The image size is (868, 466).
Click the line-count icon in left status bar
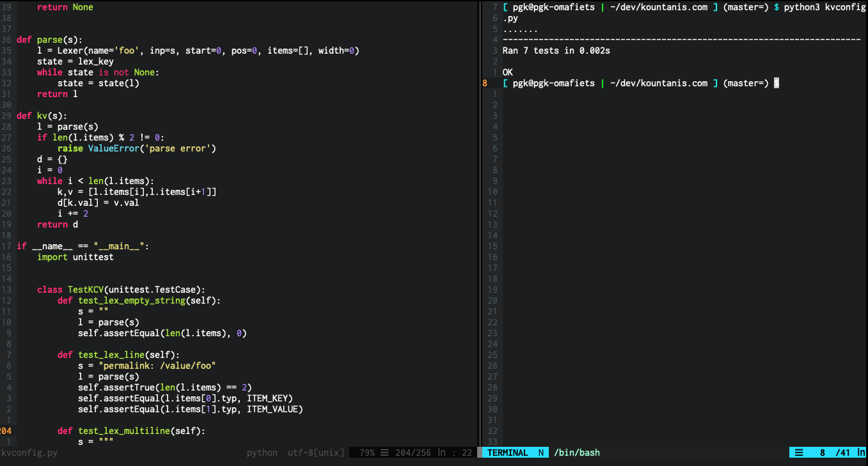(384, 453)
